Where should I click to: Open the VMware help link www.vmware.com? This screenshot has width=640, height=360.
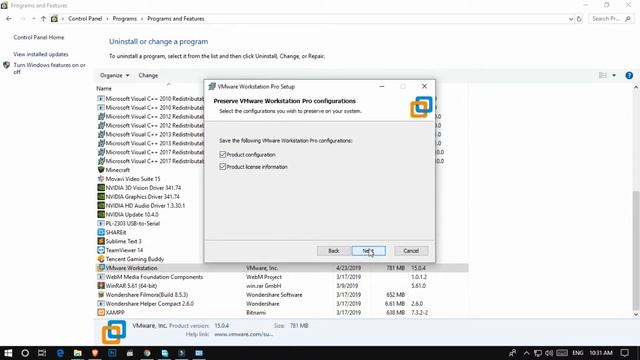244,334
